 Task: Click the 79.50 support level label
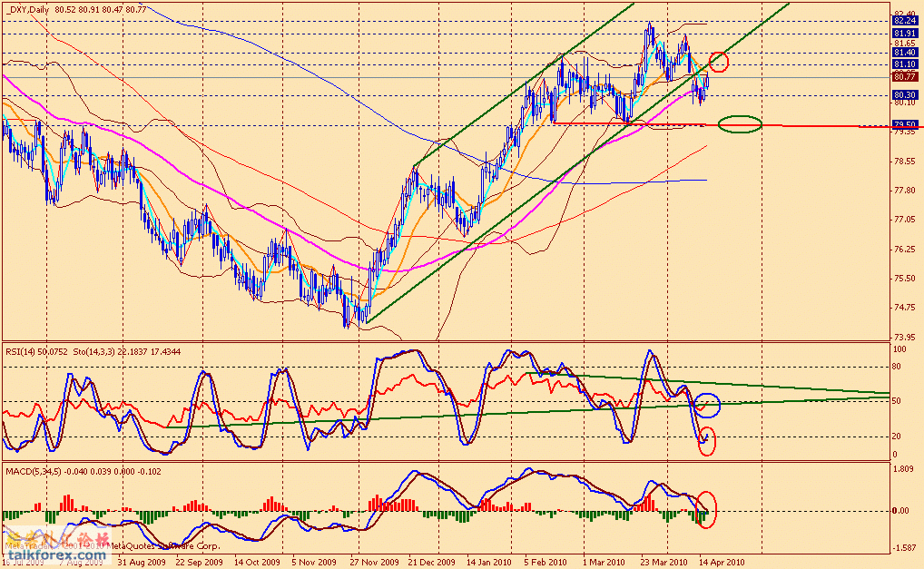905,124
